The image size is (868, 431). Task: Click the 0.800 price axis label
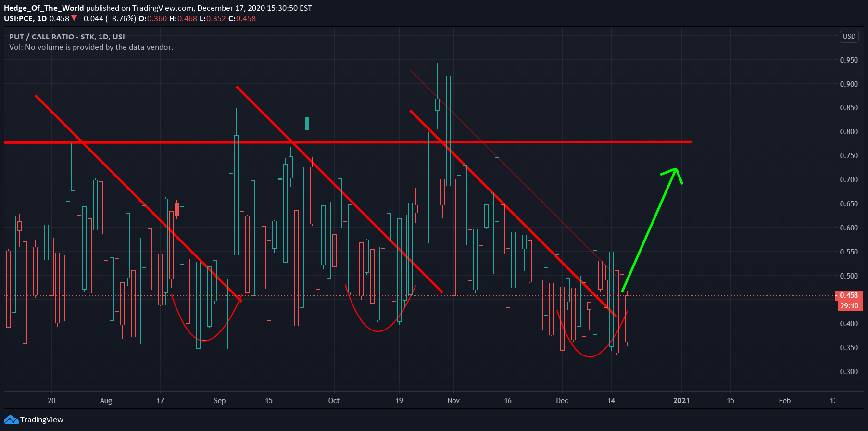849,132
